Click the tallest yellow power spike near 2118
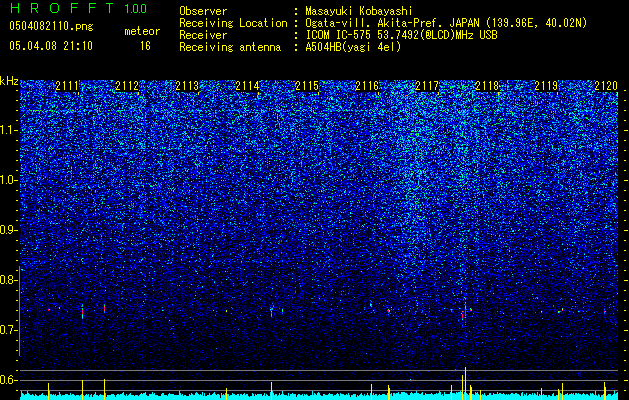This screenshot has width=629, height=400. point(465,383)
